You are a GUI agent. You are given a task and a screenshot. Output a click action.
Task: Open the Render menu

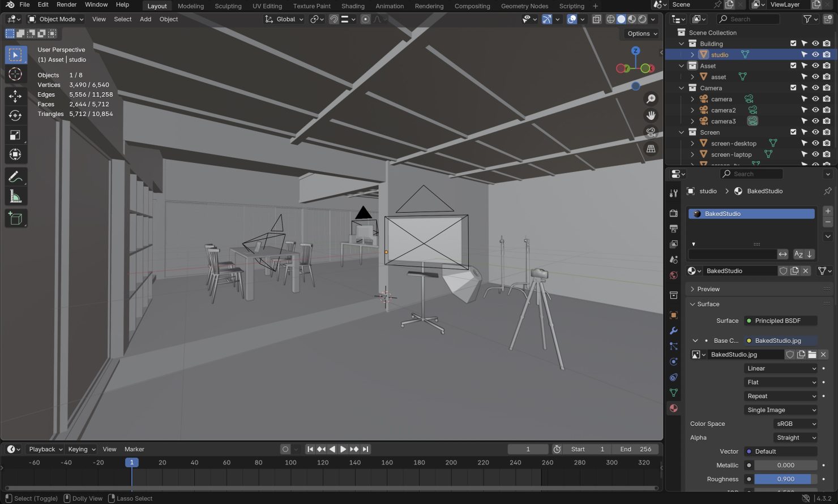66,5
